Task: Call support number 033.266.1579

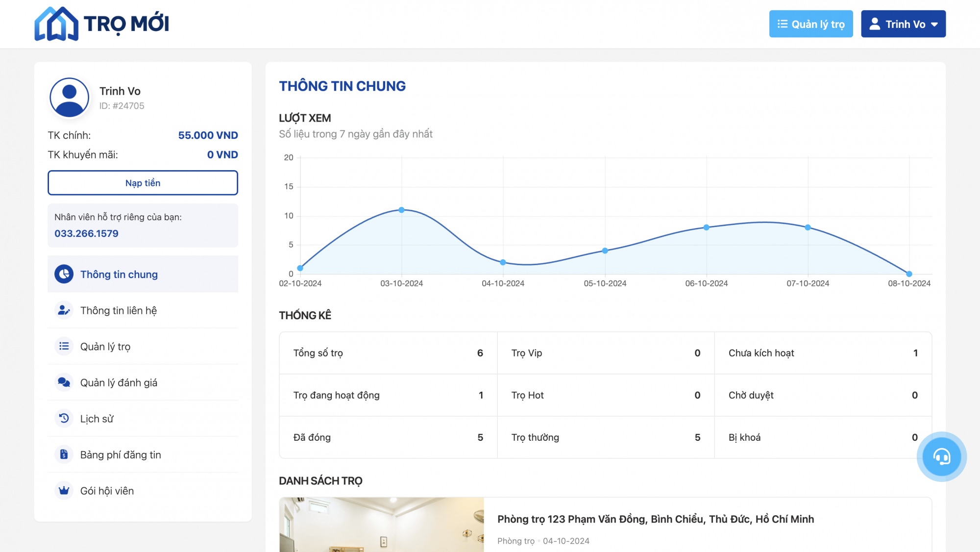Action: tap(86, 233)
